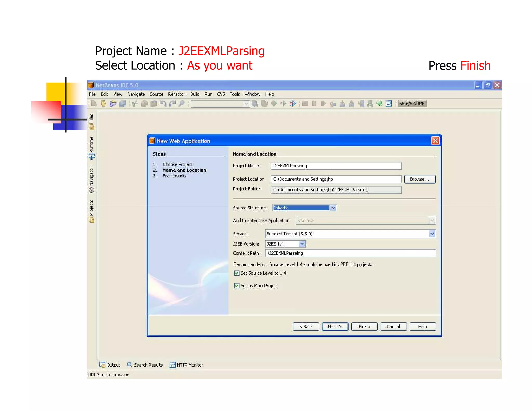Click the HTTP Monitor toolbar icon
The width and height of the screenshot is (532, 411).
click(389, 104)
